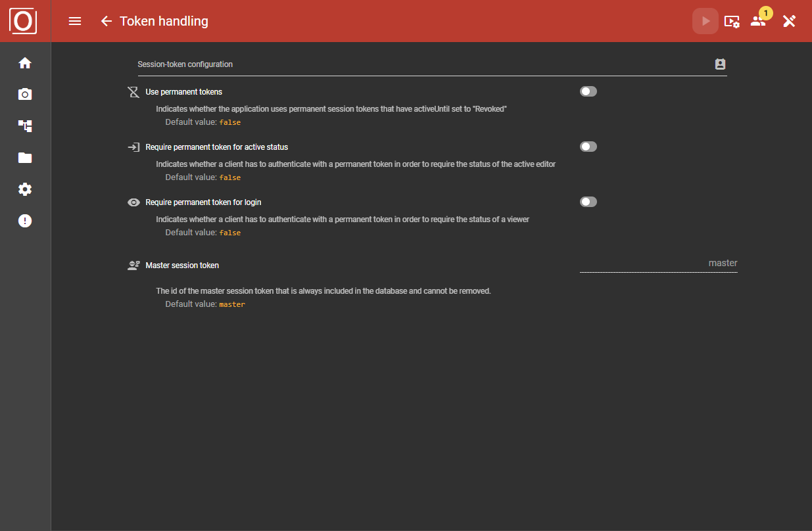Go to Home in the sidebar

[25, 63]
